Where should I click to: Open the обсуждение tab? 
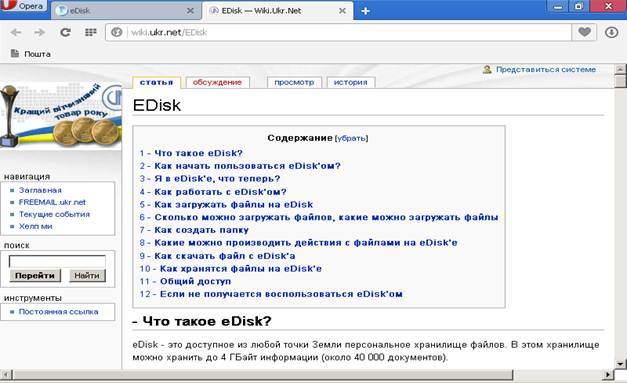tap(217, 82)
